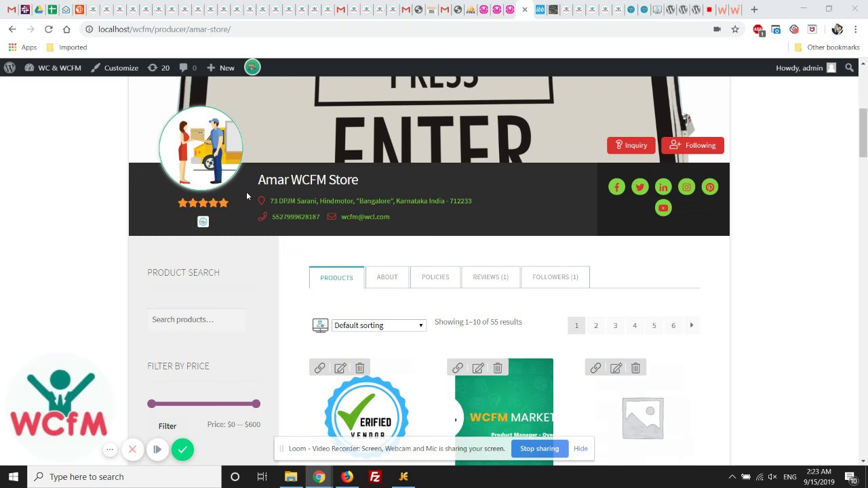Click the edit icon on WCFM Marketplace product
The image size is (868, 488).
point(478,367)
